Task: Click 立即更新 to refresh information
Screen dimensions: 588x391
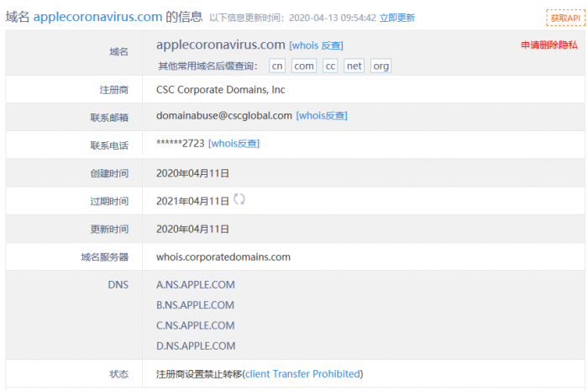Action: 397,18
